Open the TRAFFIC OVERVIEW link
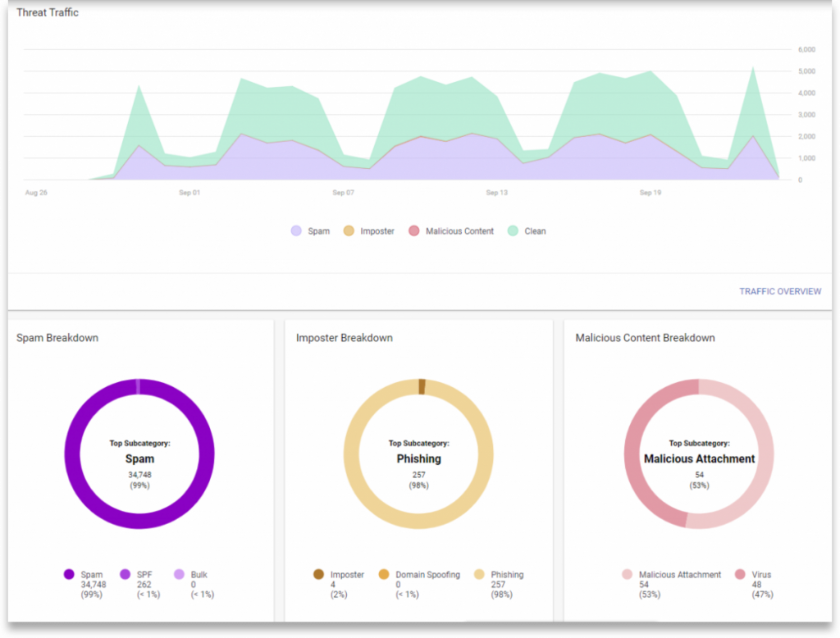 coord(780,291)
